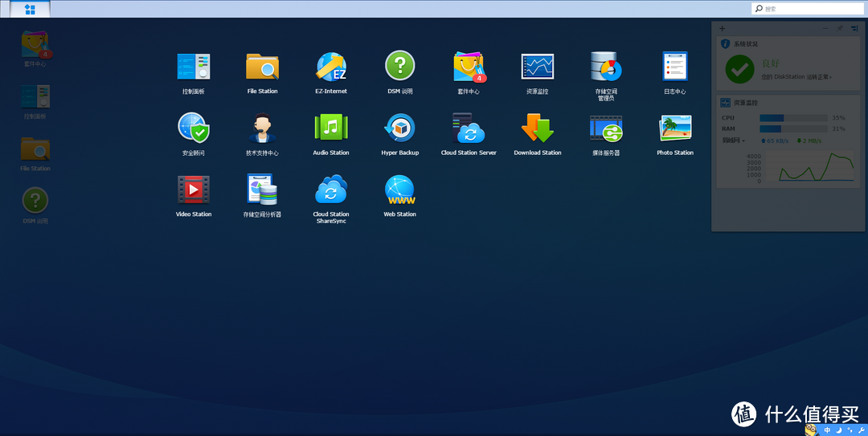
Task: Click the minion IME mascot icon
Action: [x=812, y=430]
